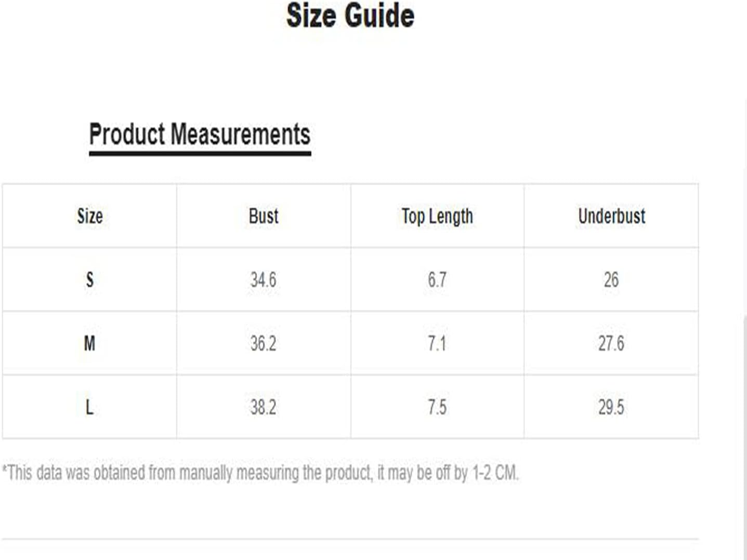Click the 29.5 underbust value
The image size is (747, 560).
pyautogui.click(x=611, y=407)
